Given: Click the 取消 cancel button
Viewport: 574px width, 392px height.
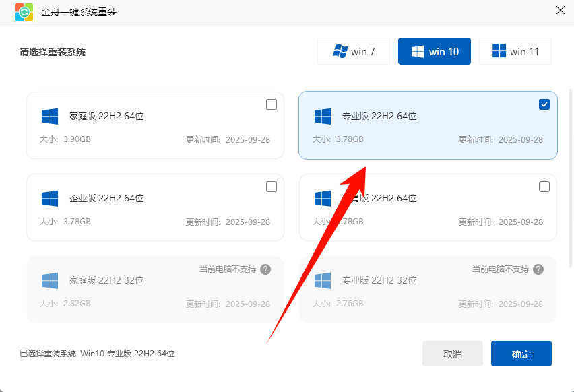Looking at the screenshot, I should 452,353.
